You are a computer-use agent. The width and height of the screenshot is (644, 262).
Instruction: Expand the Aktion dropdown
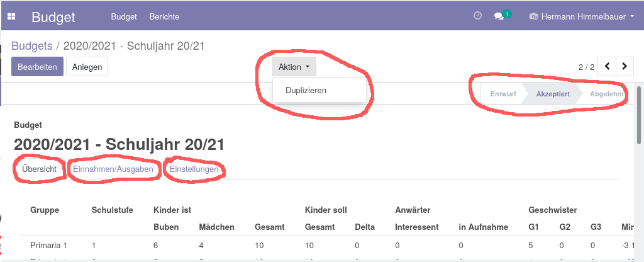point(294,67)
